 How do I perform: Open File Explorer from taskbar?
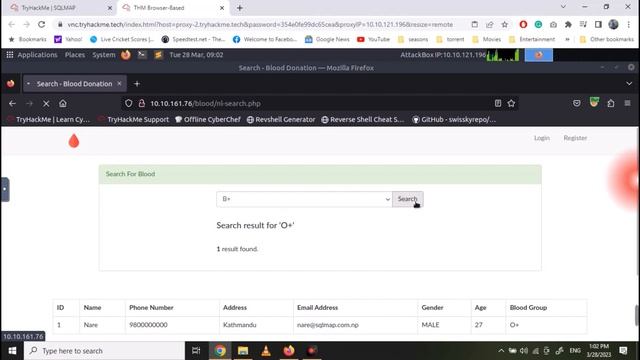243,351
